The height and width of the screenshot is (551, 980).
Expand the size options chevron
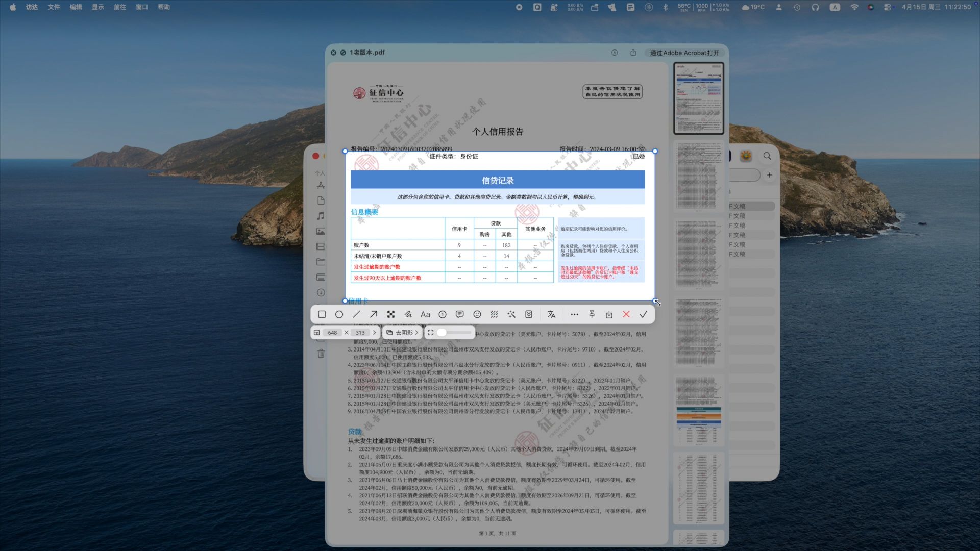(374, 332)
